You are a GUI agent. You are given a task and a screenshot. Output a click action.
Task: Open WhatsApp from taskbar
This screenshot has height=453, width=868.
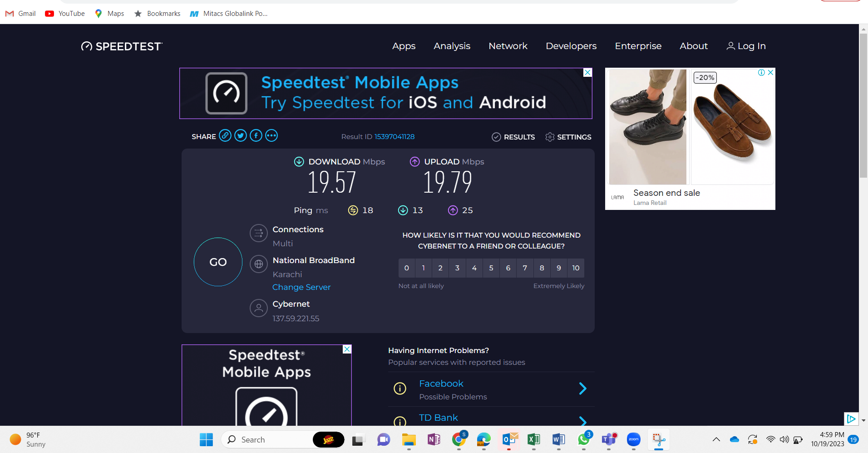[x=584, y=439]
